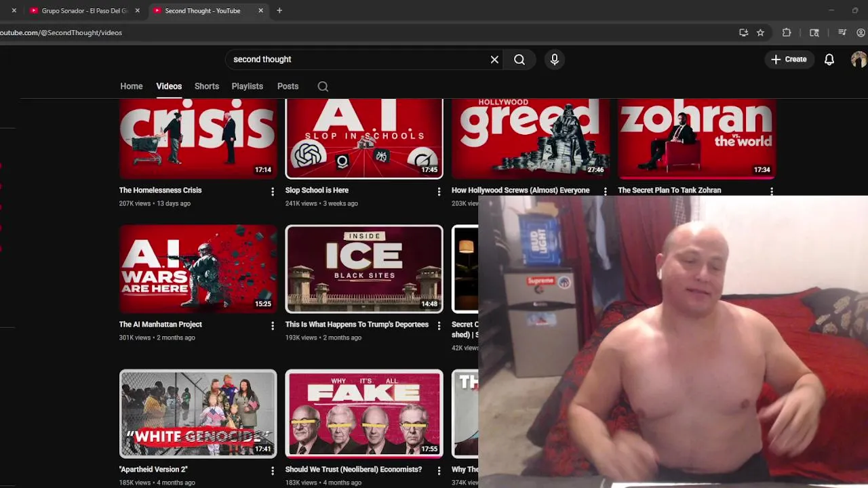
Task: Install app icon in address bar
Action: [743, 33]
